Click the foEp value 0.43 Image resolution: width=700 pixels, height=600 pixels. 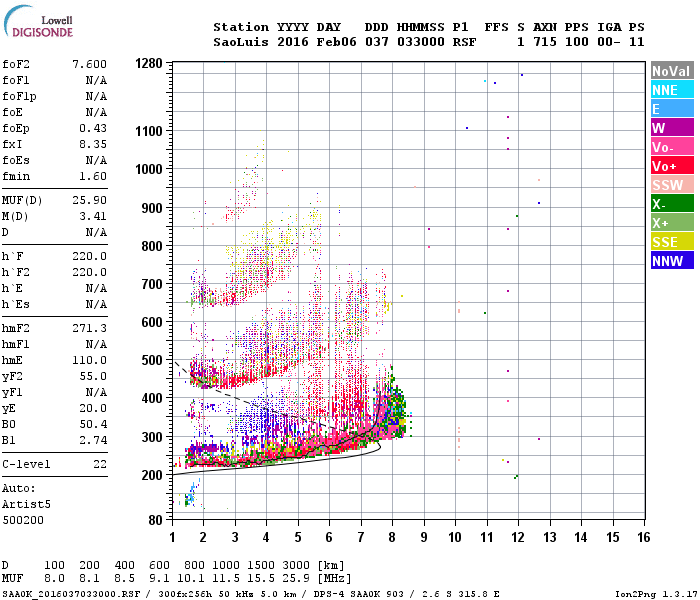coord(93,128)
